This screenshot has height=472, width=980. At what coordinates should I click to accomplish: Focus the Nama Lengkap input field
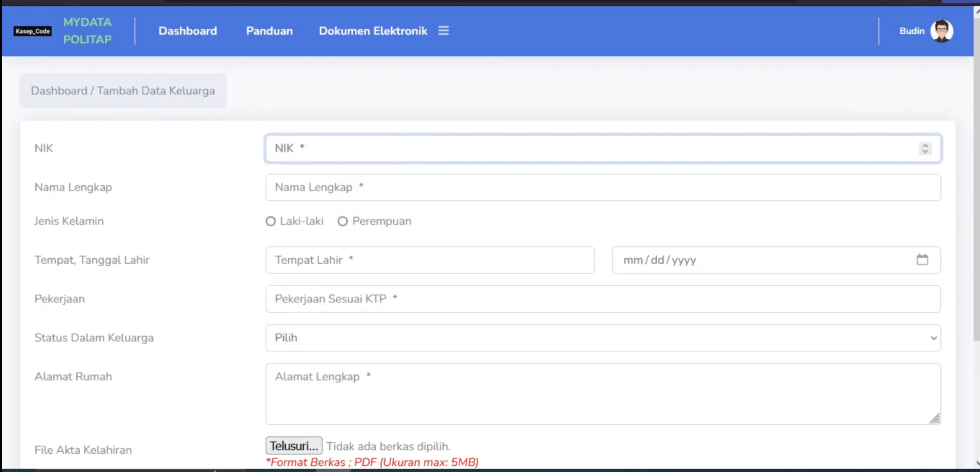[603, 187]
